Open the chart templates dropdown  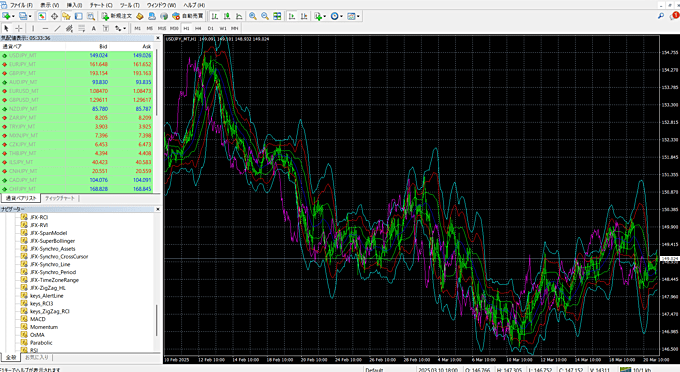tap(358, 16)
